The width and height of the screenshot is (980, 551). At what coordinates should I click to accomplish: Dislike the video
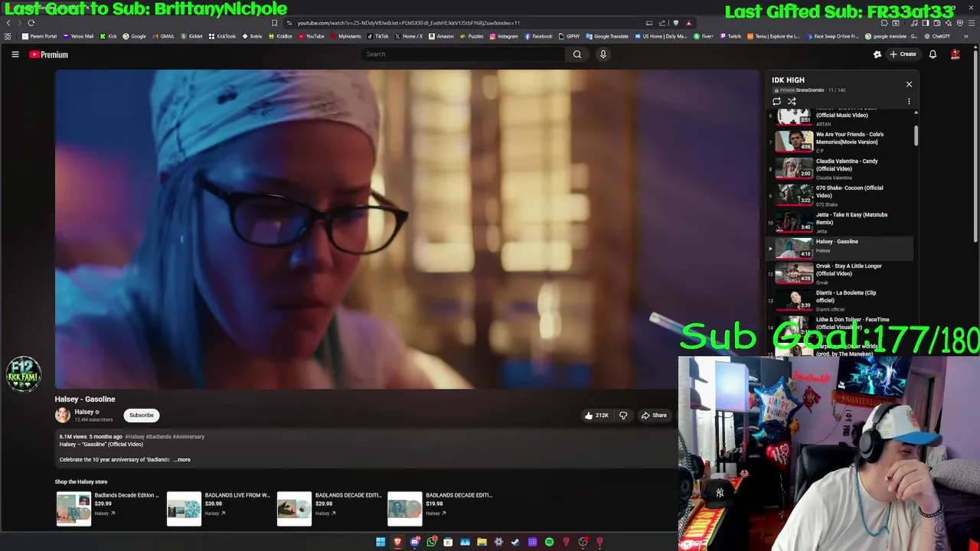[623, 415]
